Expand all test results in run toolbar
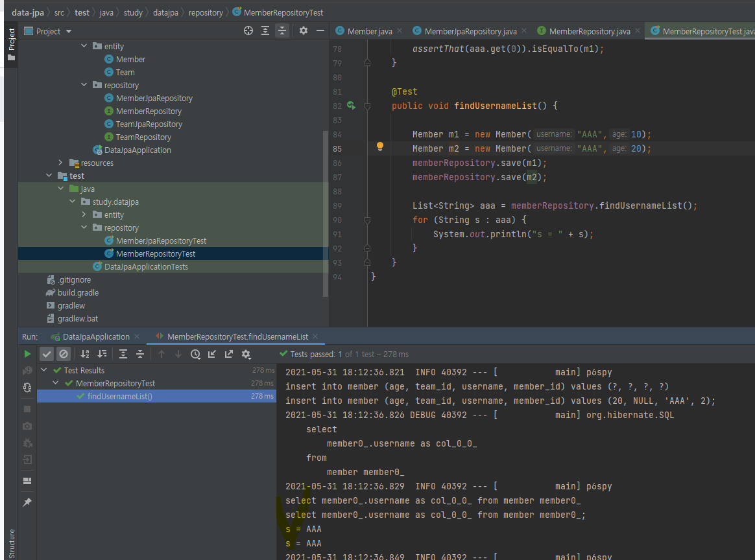Screen dimensions: 755x560 pyautogui.click(x=123, y=354)
